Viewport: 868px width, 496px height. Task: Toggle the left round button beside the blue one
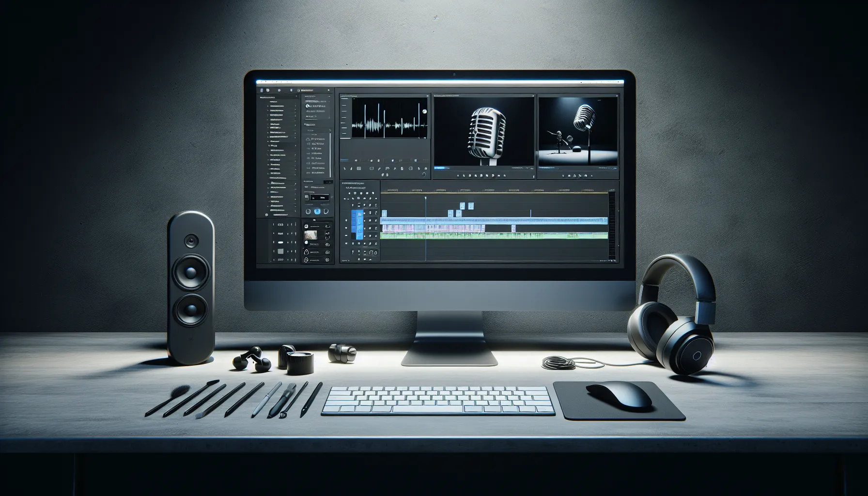click(x=308, y=212)
